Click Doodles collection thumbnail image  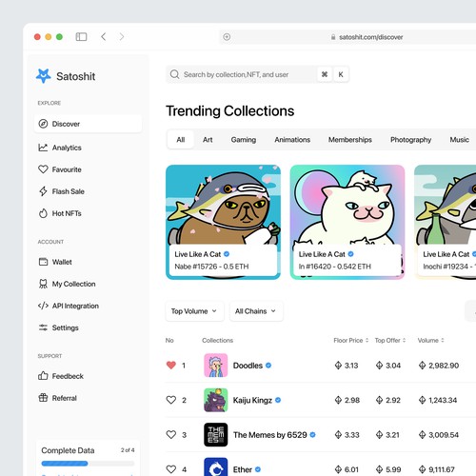coord(216,366)
